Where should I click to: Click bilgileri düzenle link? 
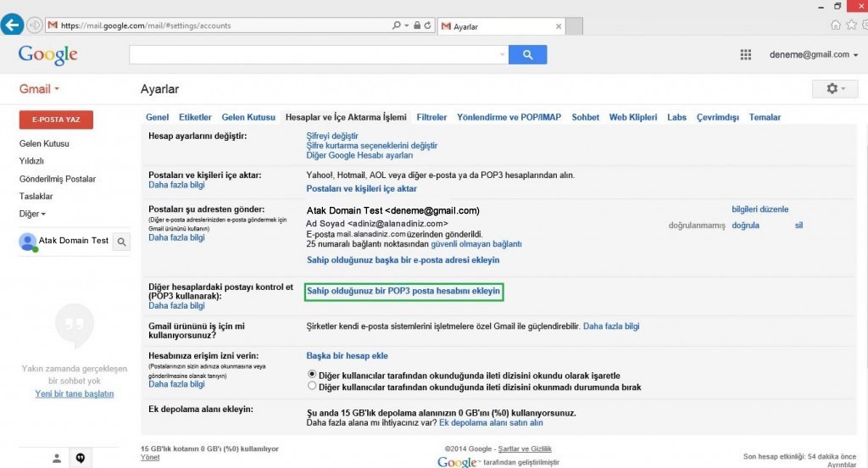(x=760, y=209)
